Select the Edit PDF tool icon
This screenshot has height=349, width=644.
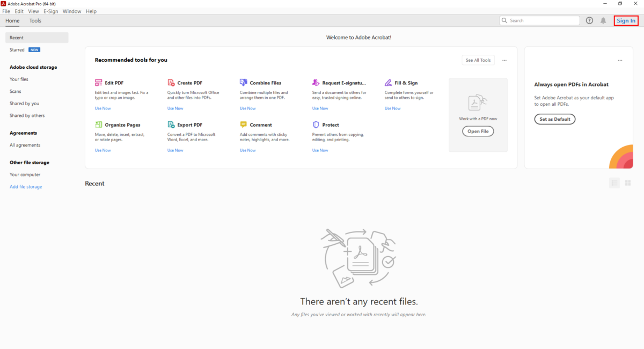(x=99, y=82)
